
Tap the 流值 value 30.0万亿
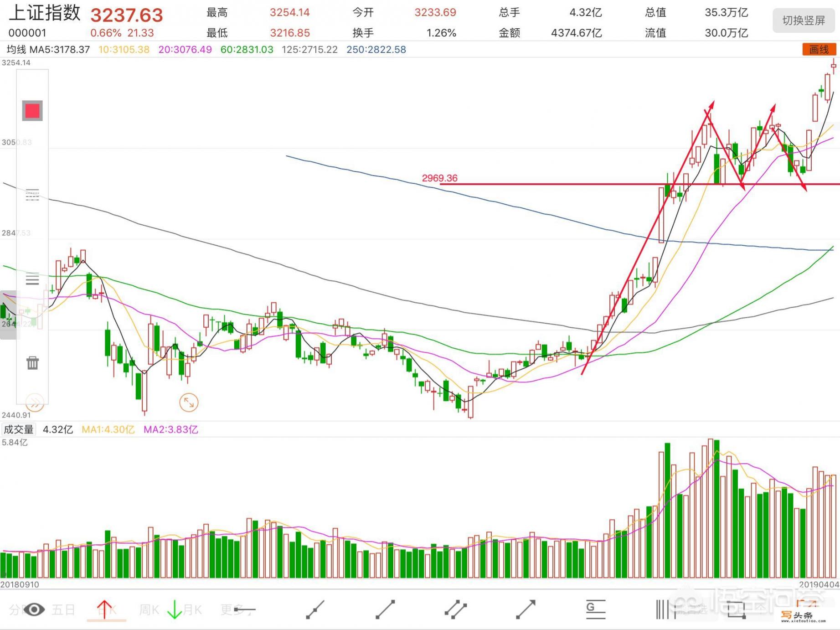pos(727,33)
